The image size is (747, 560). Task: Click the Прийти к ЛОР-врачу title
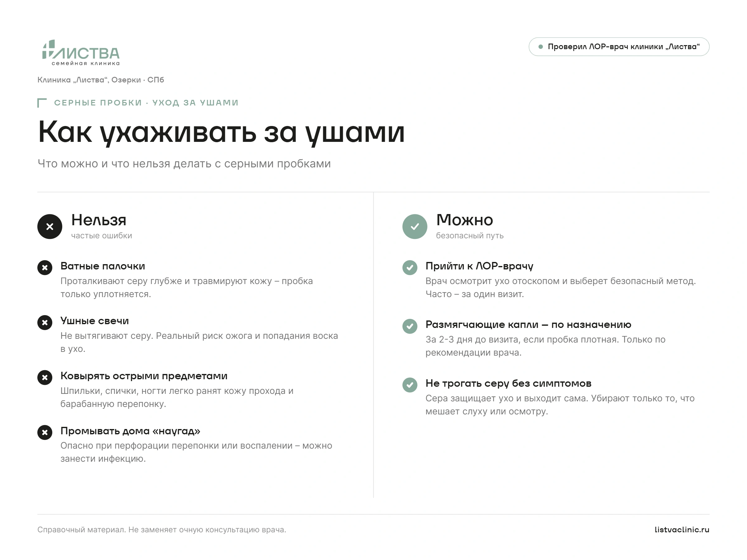tap(479, 266)
